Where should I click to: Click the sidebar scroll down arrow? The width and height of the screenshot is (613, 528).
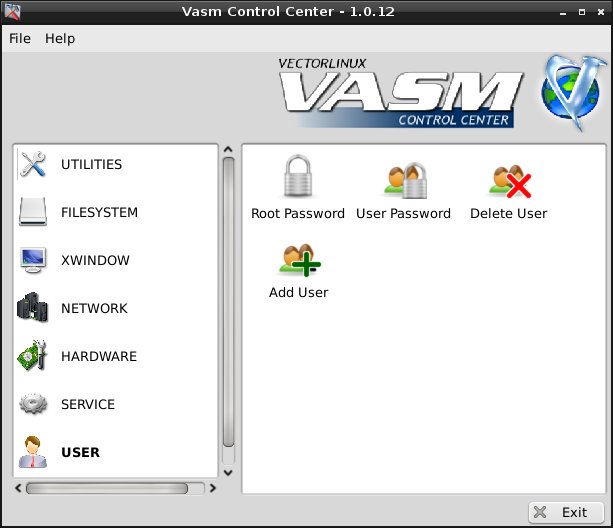(228, 472)
